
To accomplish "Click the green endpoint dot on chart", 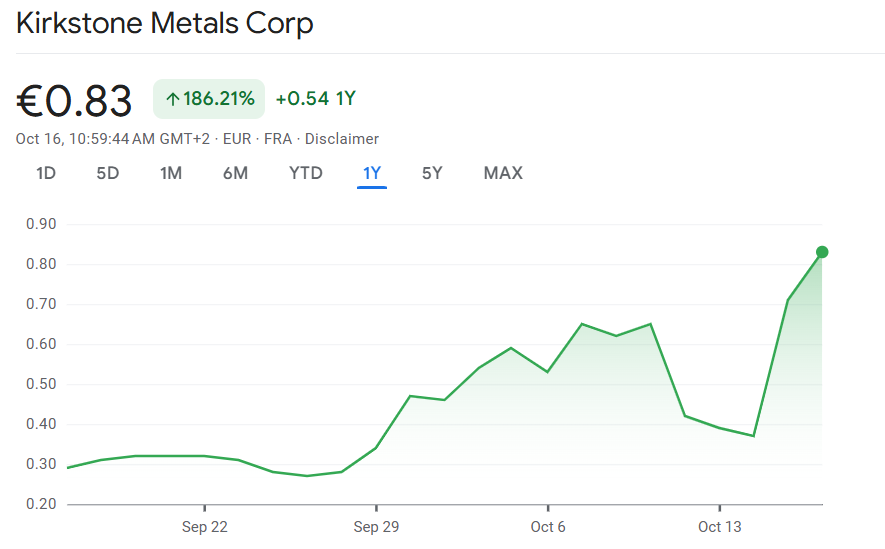I will coord(822,252).
